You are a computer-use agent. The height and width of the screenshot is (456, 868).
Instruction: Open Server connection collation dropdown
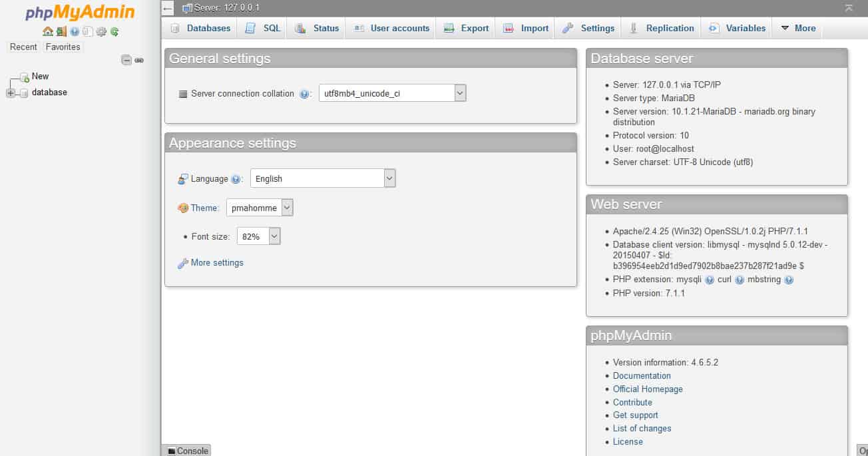tap(393, 93)
